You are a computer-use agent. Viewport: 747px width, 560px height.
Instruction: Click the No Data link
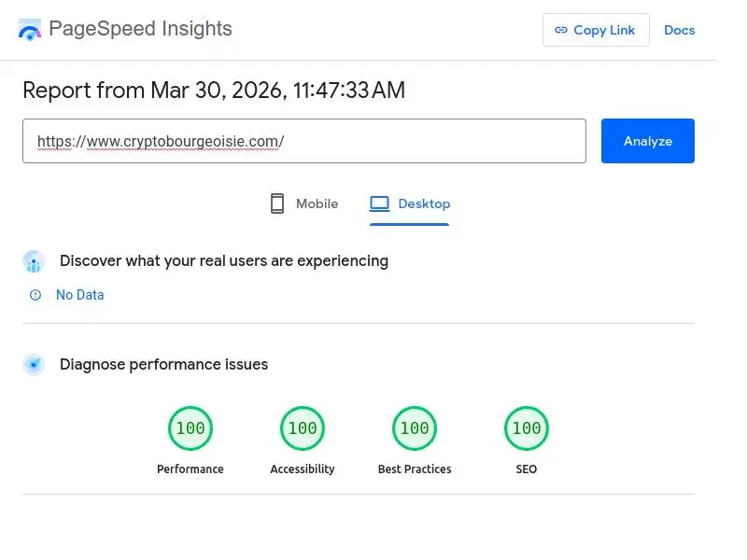coord(80,295)
